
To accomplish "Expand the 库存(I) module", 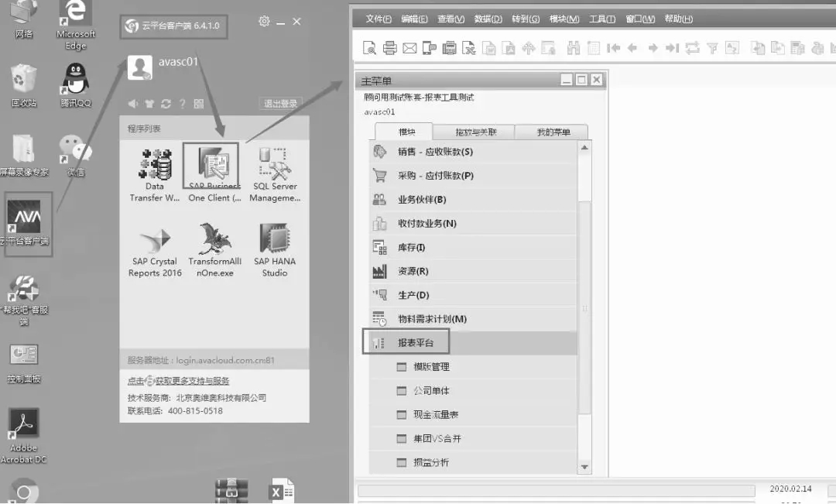I will pyautogui.click(x=474, y=248).
